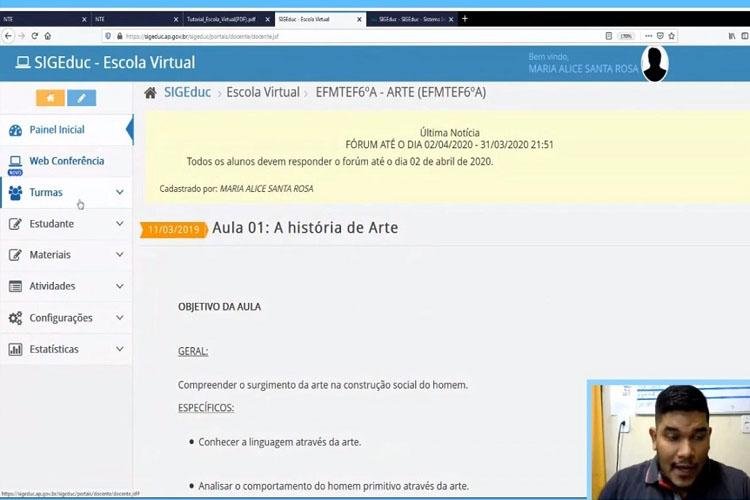This screenshot has height=500, width=750.
Task: Click the blue pencil edit button in sidebar
Action: point(81,98)
